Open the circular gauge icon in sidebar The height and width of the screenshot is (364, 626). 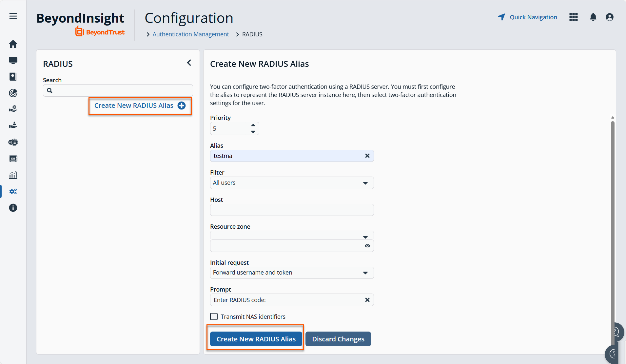(x=13, y=93)
